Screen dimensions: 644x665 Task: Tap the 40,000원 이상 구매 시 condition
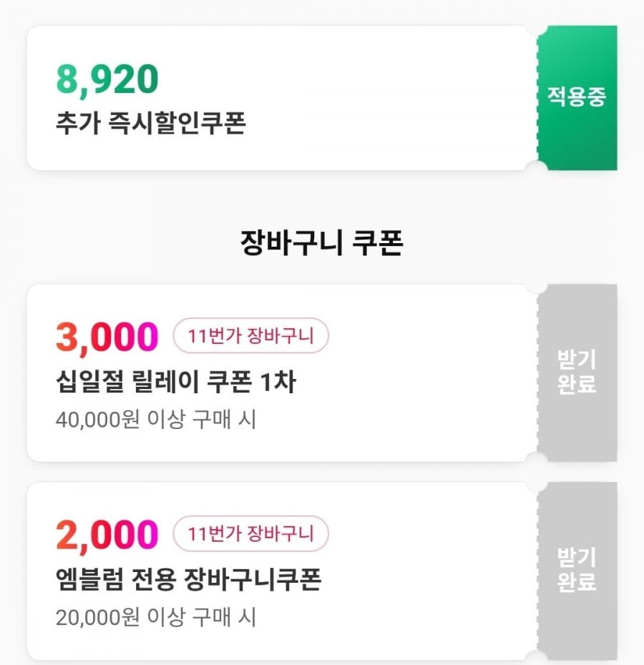tap(156, 419)
